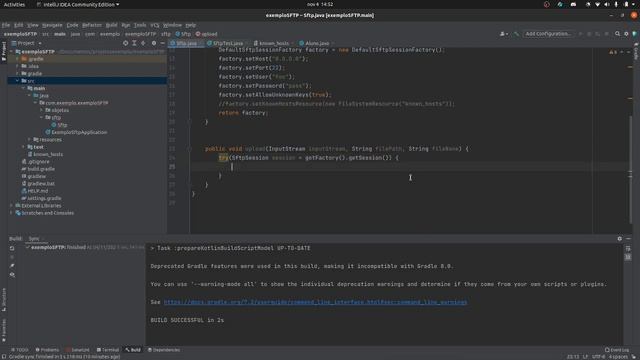
Task: Open the Terminal tool window tab
Action: coord(108,350)
